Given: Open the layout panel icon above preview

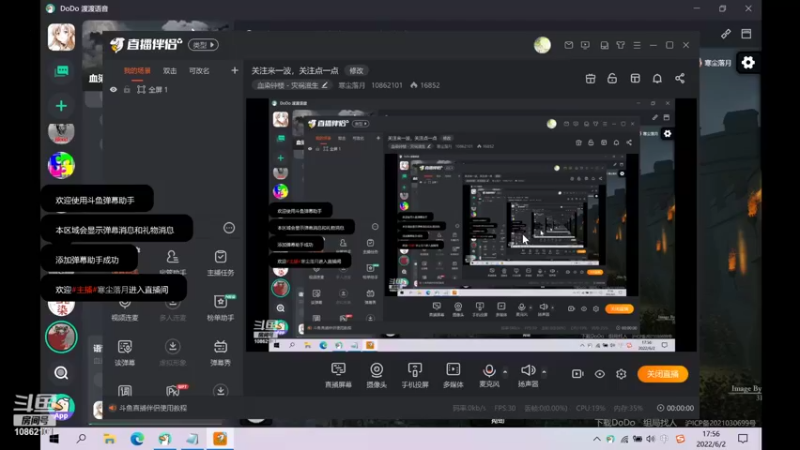Looking at the screenshot, I should 635,79.
